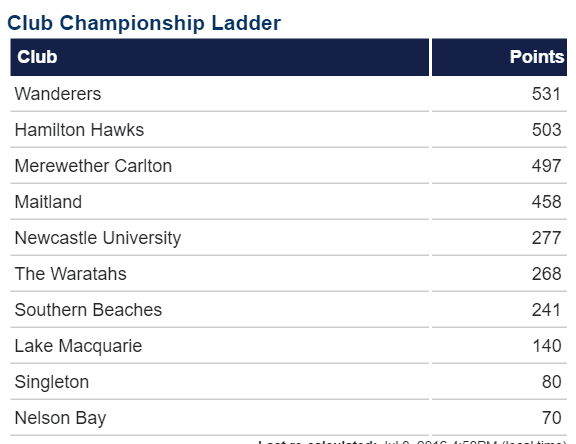Select The Waratahs club name

pos(71,274)
